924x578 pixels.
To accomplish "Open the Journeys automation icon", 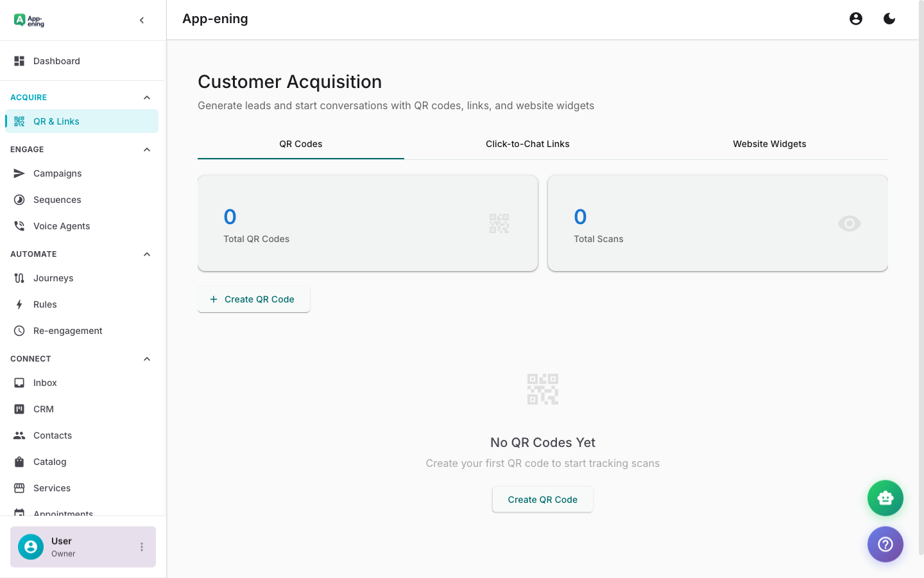I will pyautogui.click(x=19, y=277).
